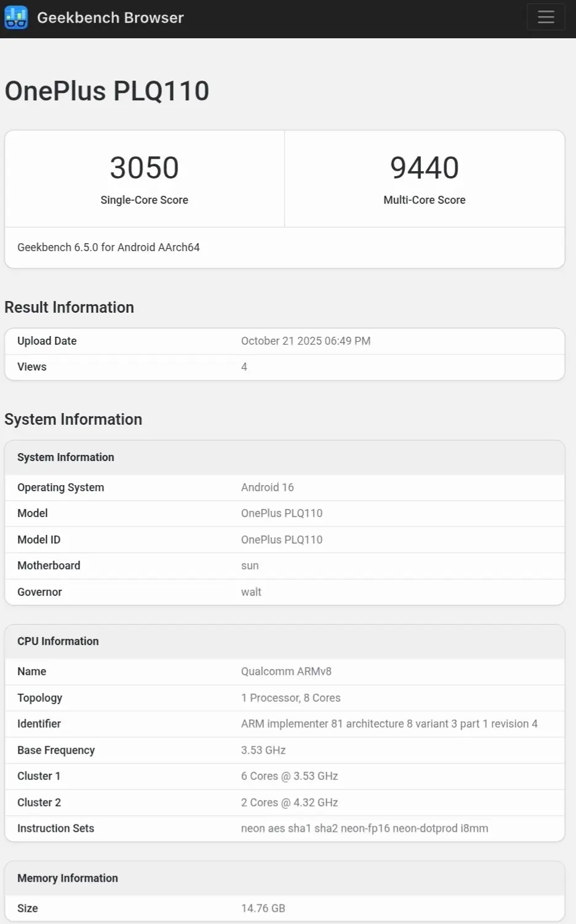Viewport: 576px width, 924px height.
Task: Click the Qualcomm ARMv8 CPU name
Action: click(286, 672)
